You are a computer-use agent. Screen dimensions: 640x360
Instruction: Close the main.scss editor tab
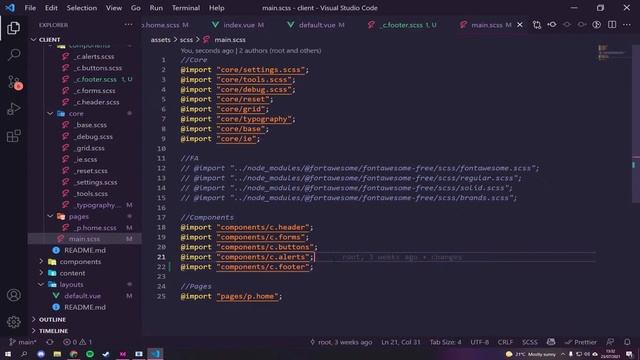[x=520, y=25]
